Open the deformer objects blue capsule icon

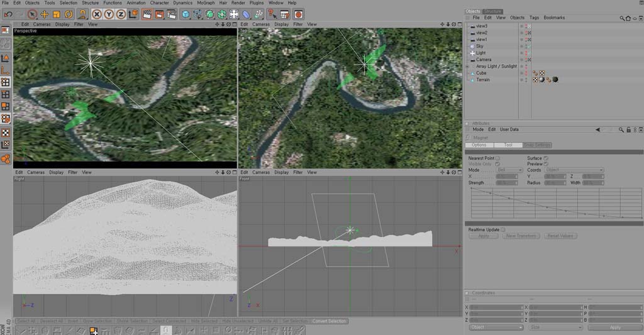coord(246,14)
